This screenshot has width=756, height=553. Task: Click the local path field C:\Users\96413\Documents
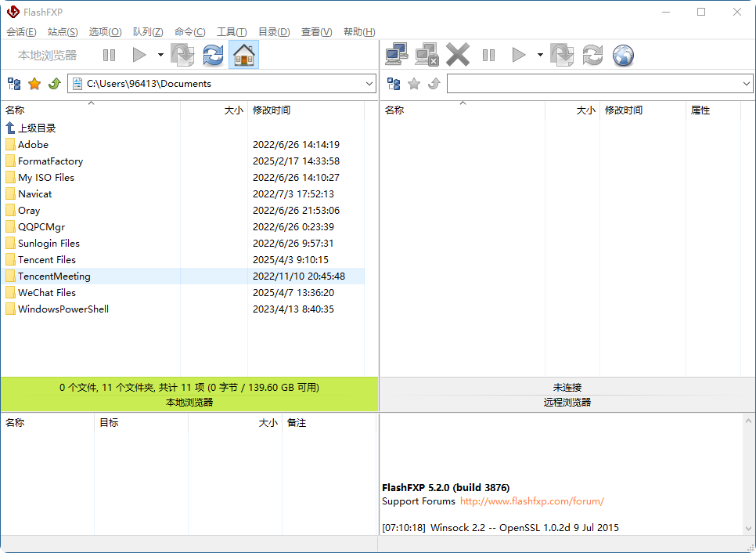pos(221,84)
